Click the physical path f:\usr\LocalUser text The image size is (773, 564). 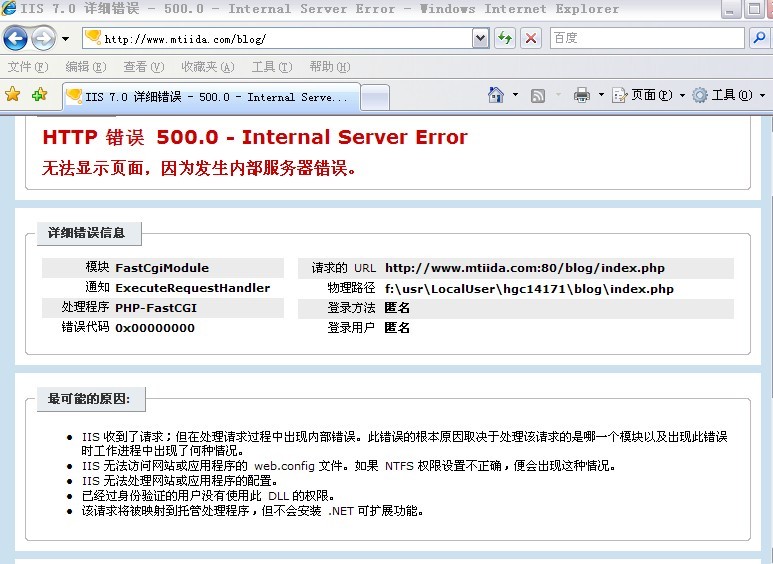click(x=529, y=289)
